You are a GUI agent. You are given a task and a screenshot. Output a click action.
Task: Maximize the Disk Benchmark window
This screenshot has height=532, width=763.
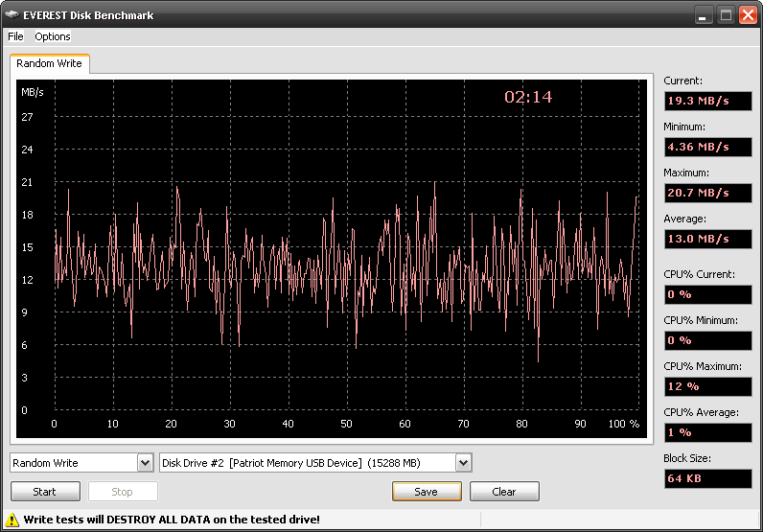coord(726,15)
